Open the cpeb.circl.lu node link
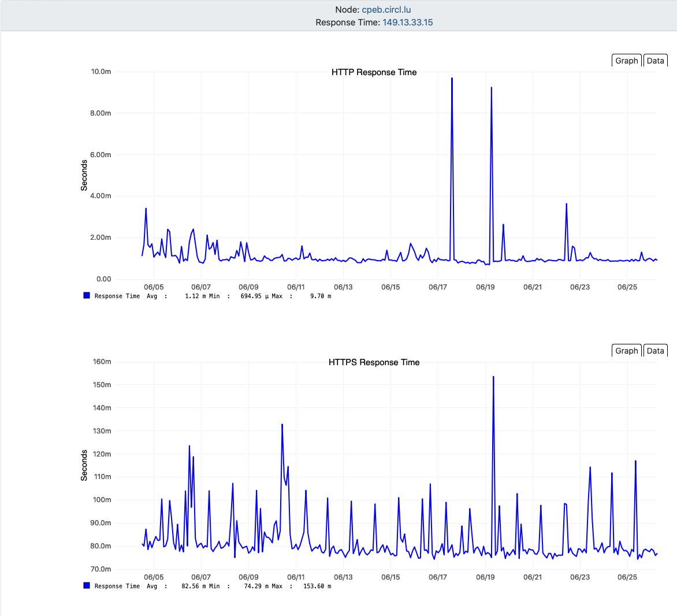677x616 pixels. click(386, 10)
